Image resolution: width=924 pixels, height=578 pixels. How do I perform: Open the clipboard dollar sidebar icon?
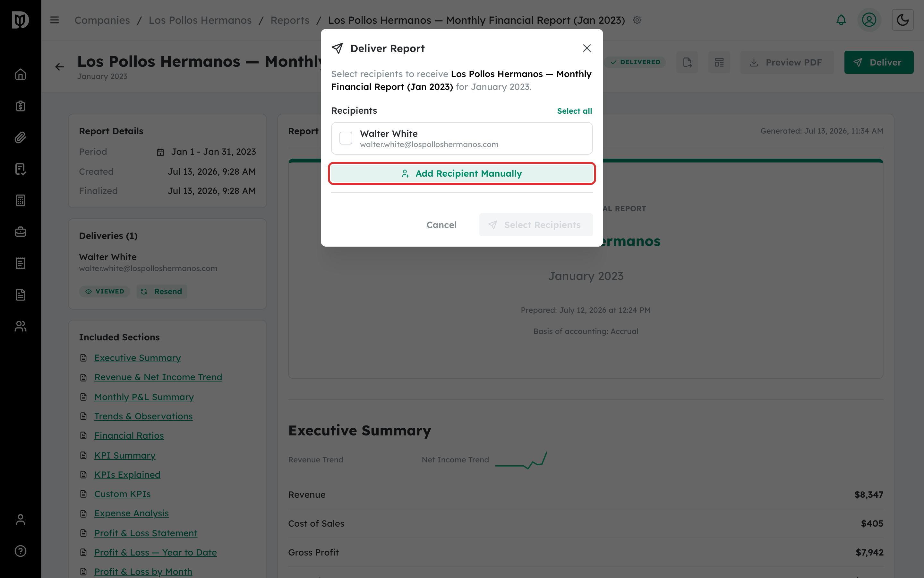click(20, 106)
